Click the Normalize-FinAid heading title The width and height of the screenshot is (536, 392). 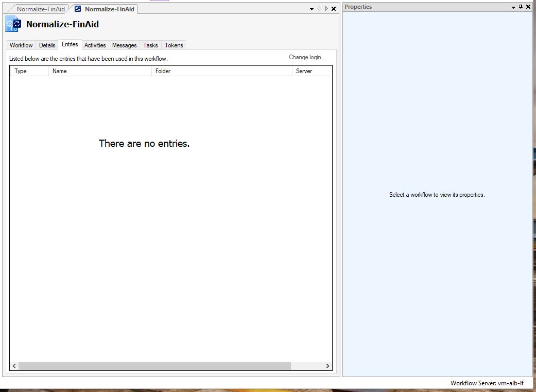tap(62, 24)
